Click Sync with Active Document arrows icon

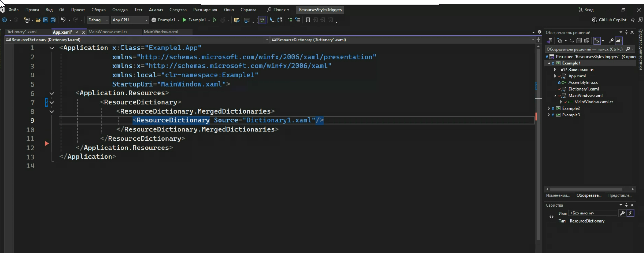571,41
